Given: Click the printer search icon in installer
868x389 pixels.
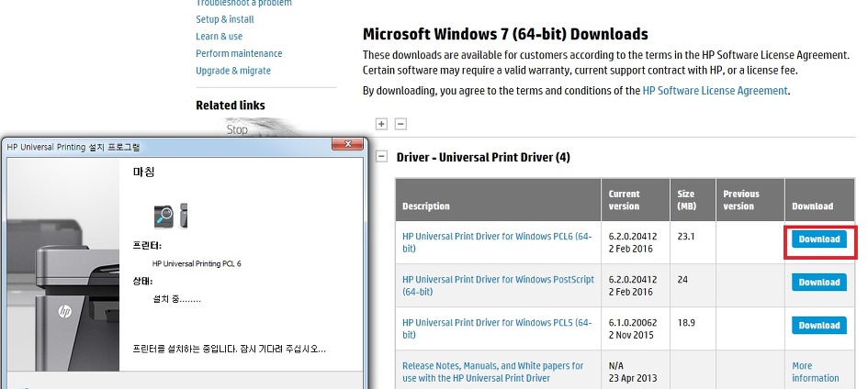Looking at the screenshot, I should [163, 216].
